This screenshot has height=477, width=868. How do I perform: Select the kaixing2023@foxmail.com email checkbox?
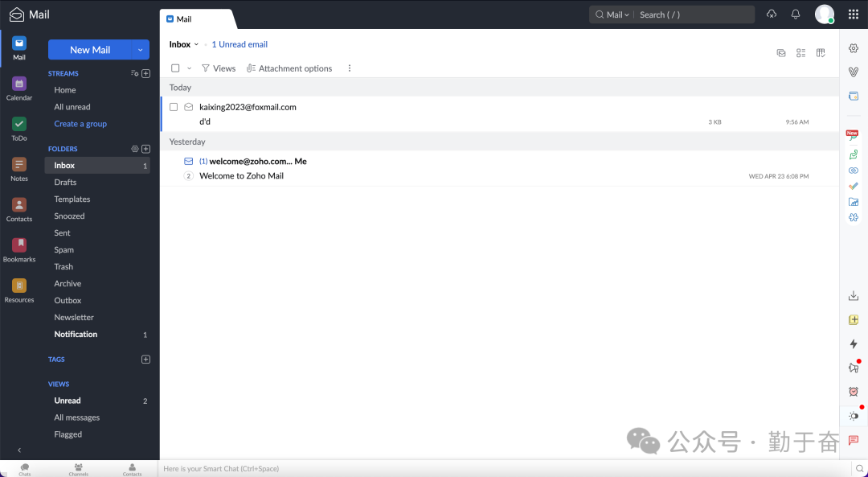[174, 107]
